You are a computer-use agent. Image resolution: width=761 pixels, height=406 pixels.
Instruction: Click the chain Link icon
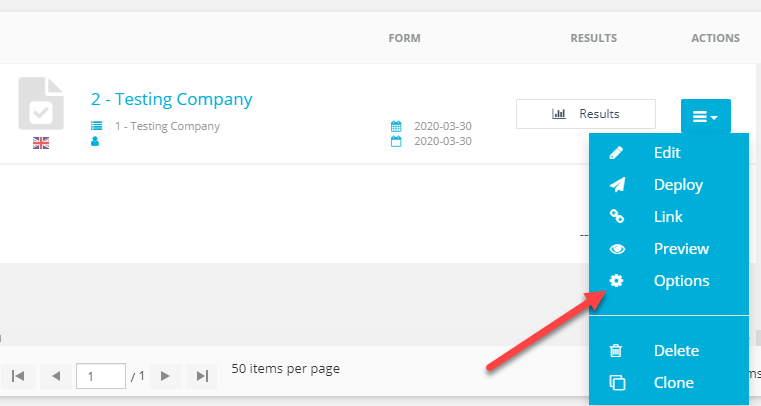click(x=617, y=216)
